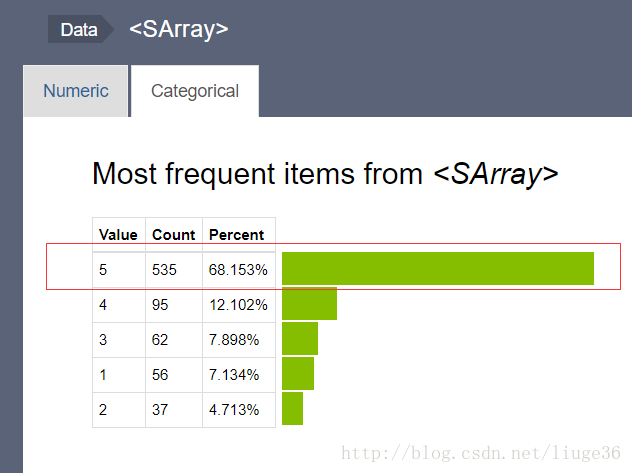The height and width of the screenshot is (473, 632).
Task: Click the Data breadcrumb button
Action: [79, 29]
